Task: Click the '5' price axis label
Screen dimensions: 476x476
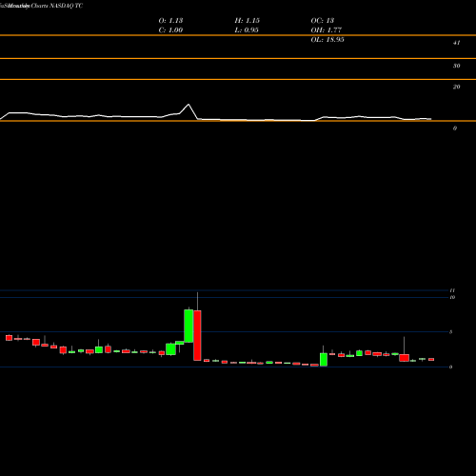Action: pos(450,332)
